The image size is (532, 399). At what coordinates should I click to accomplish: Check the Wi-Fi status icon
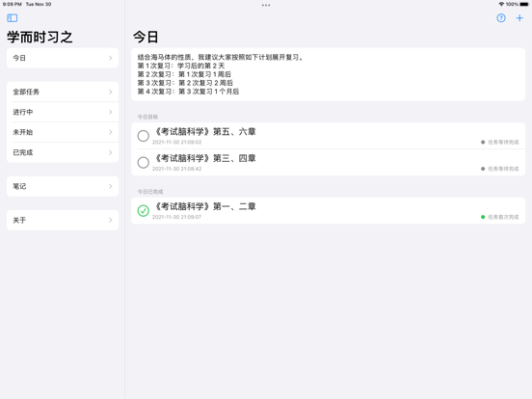[501, 4]
